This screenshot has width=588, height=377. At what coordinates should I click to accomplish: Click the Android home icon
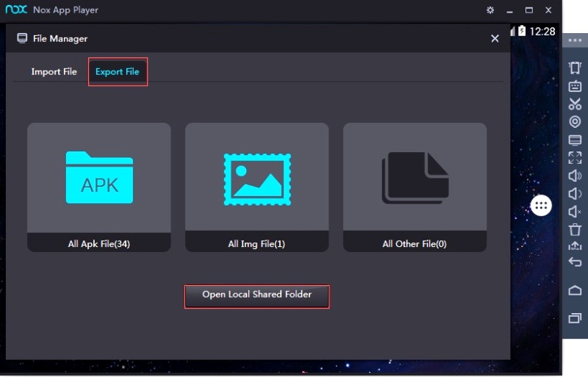click(575, 290)
